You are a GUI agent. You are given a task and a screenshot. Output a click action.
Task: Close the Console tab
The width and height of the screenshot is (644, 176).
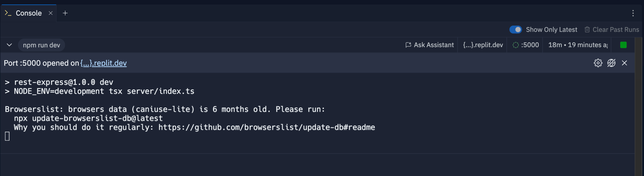(x=51, y=13)
